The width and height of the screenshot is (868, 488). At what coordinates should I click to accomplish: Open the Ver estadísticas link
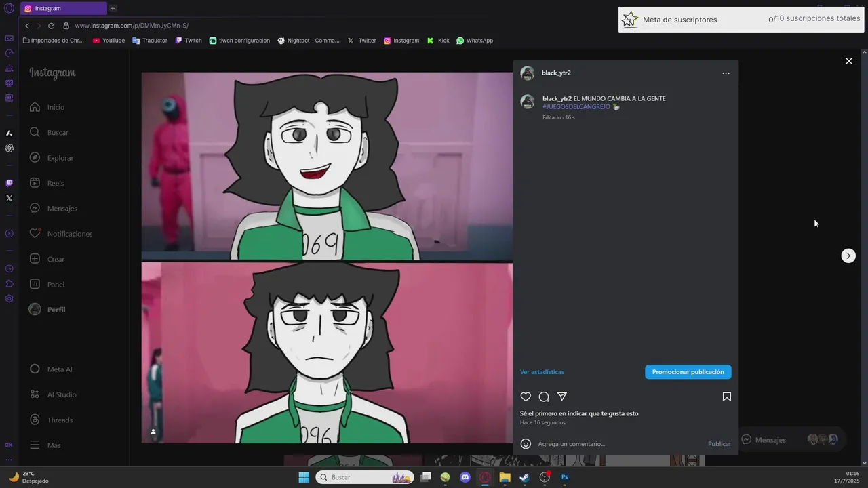click(542, 372)
